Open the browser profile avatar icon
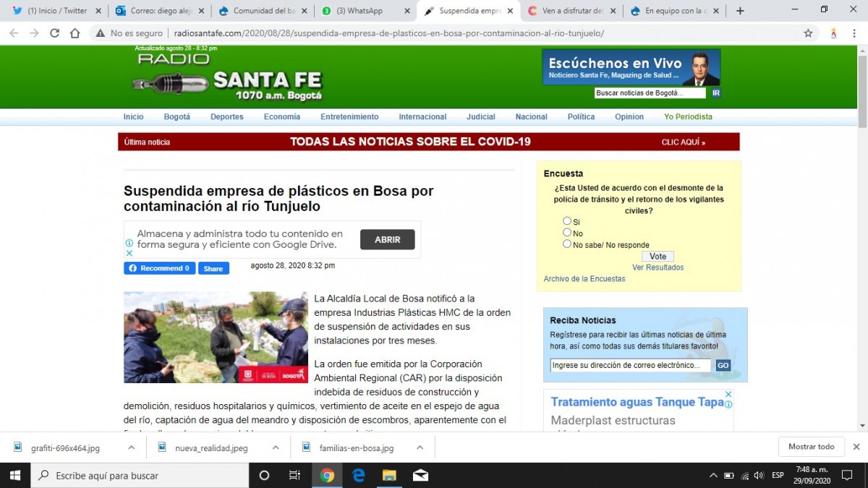This screenshot has width=868, height=488. 834,33
